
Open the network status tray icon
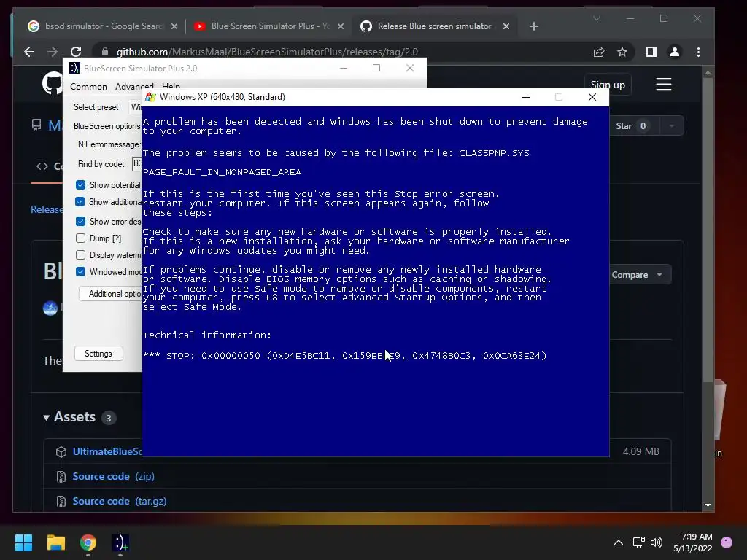(x=639, y=542)
